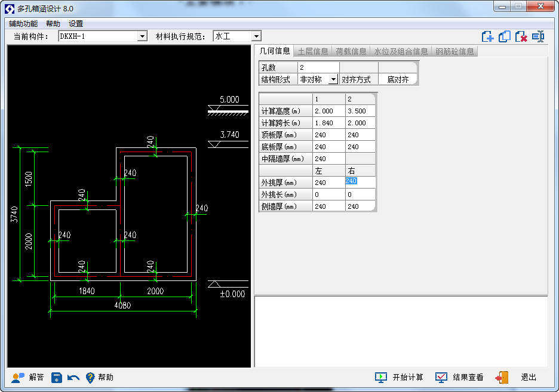The image size is (559, 392).
Task: Click the 侧墙厚 right value 240
Action: 360,206
